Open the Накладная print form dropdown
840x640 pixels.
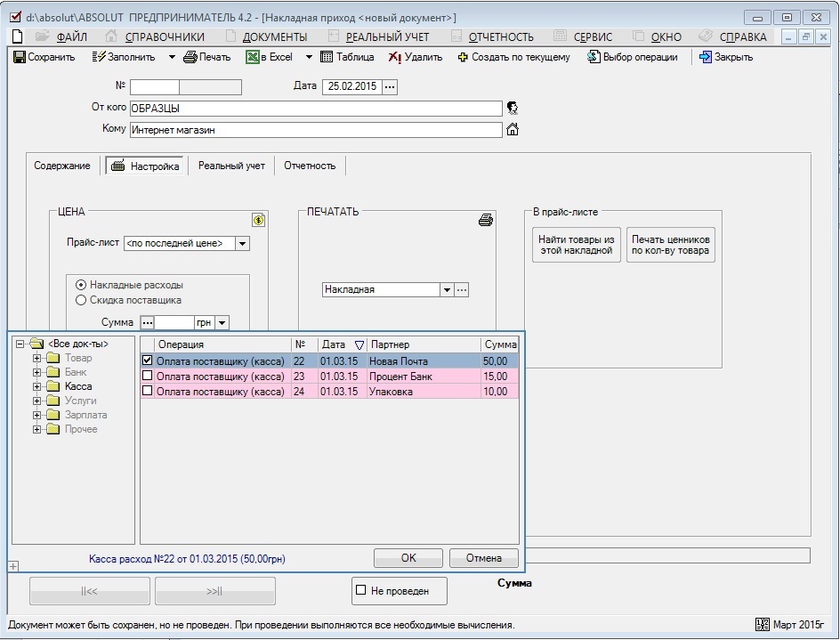[447, 290]
